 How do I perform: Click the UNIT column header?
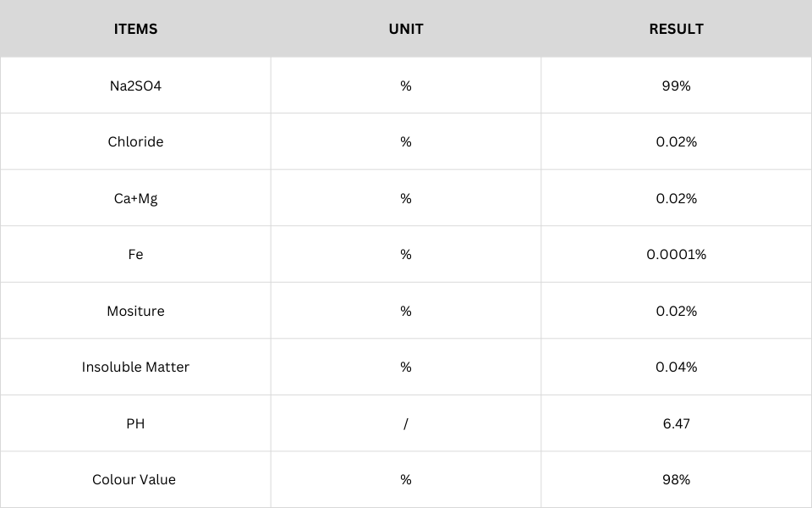coord(406,29)
